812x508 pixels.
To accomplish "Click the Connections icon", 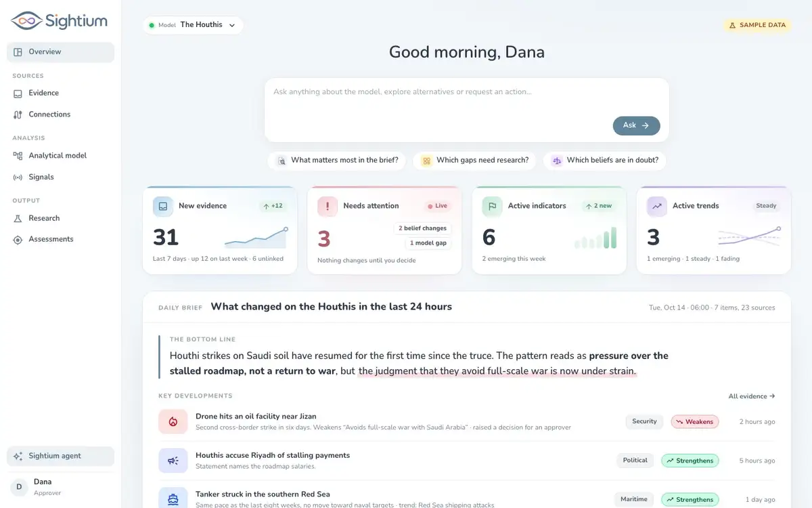I will click(18, 114).
